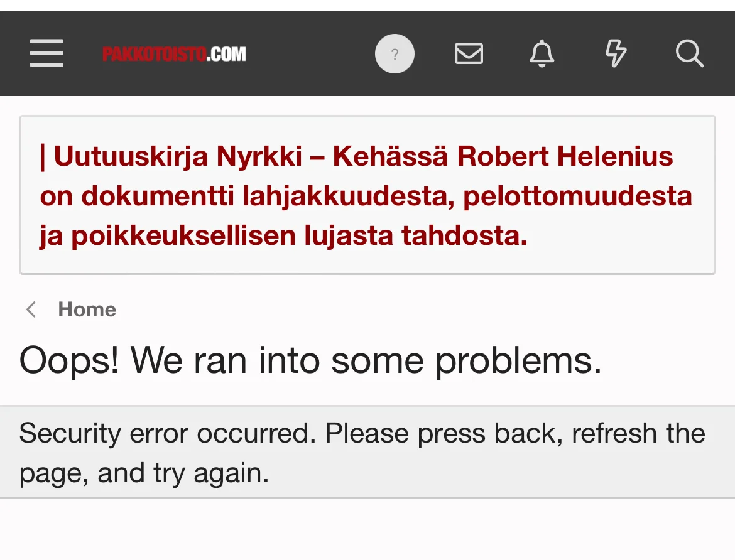Go to the Home breadcrumb link
The width and height of the screenshot is (735, 560).
pyautogui.click(x=87, y=310)
